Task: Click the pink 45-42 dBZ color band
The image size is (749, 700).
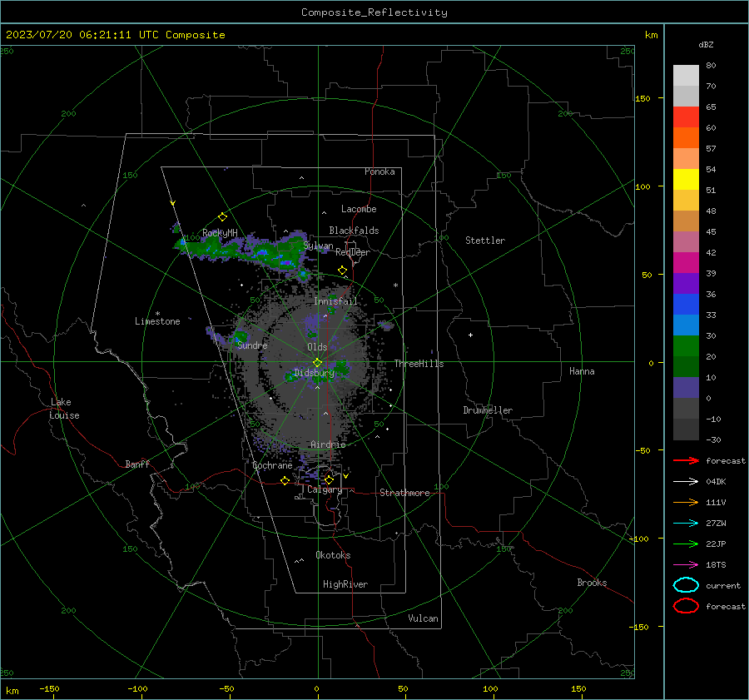Action: point(686,241)
